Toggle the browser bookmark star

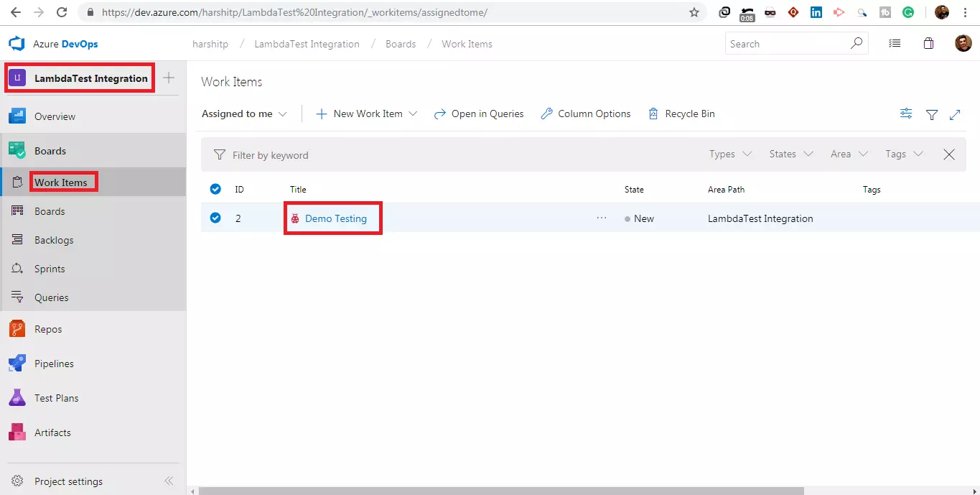[x=694, y=12]
